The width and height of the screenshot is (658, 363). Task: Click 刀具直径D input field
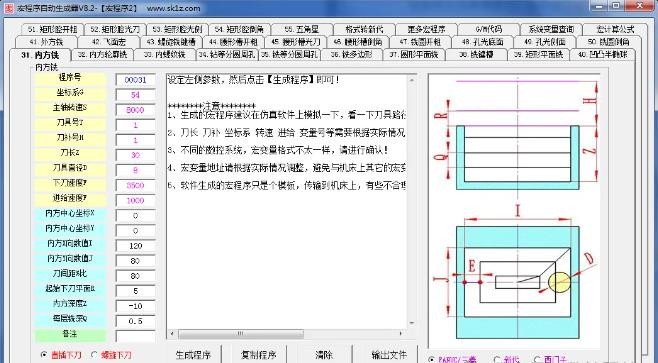pos(136,170)
